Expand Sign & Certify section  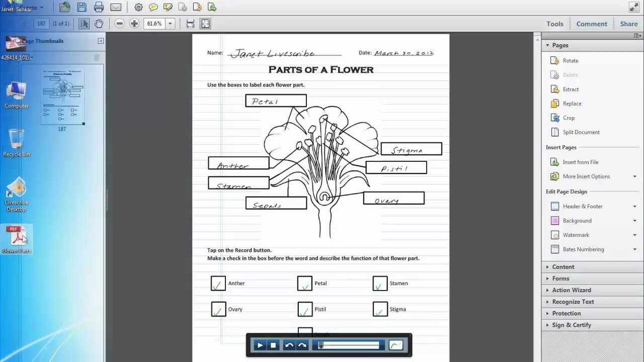coord(592,325)
